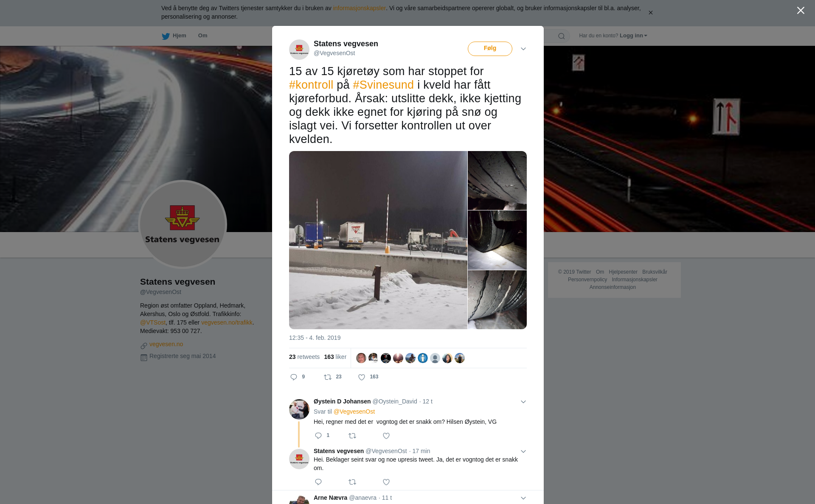Retweet the Statens vegvesen reply about vogntog
Viewport: 815px width, 504px height.
[x=352, y=482]
